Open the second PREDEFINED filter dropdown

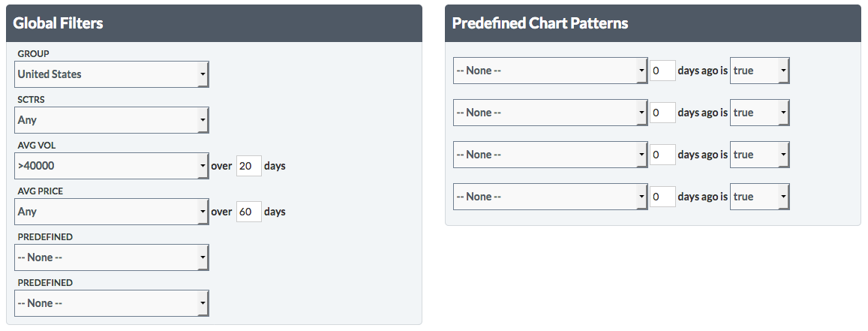tap(111, 303)
